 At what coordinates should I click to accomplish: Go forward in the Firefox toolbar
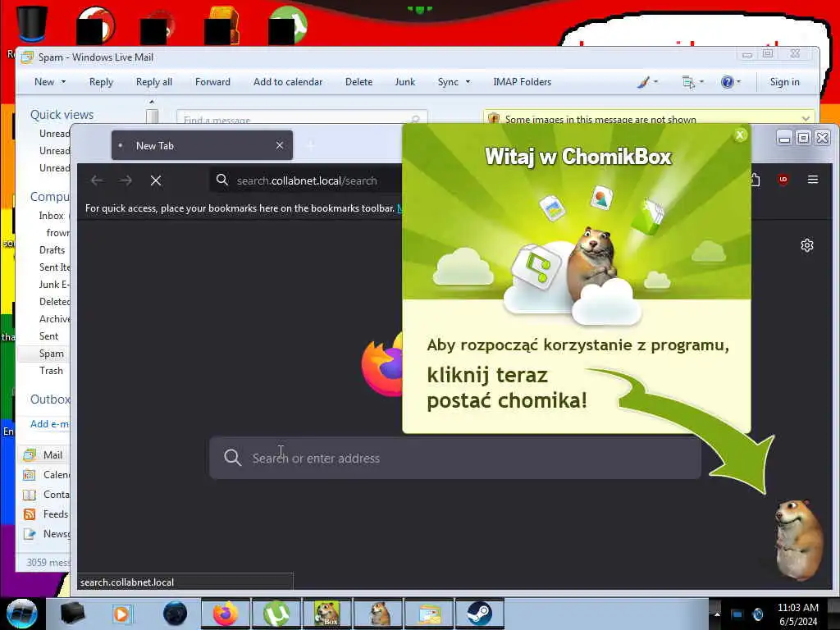[126, 180]
